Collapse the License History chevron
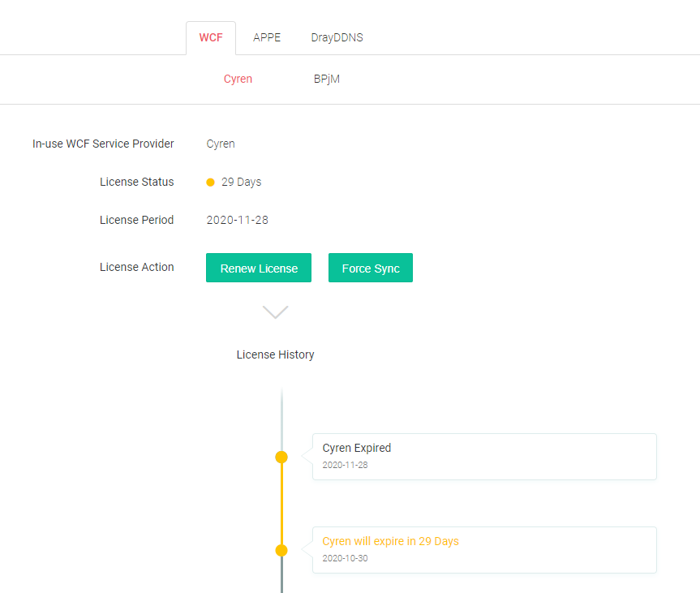The height and width of the screenshot is (593, 700). click(x=276, y=312)
